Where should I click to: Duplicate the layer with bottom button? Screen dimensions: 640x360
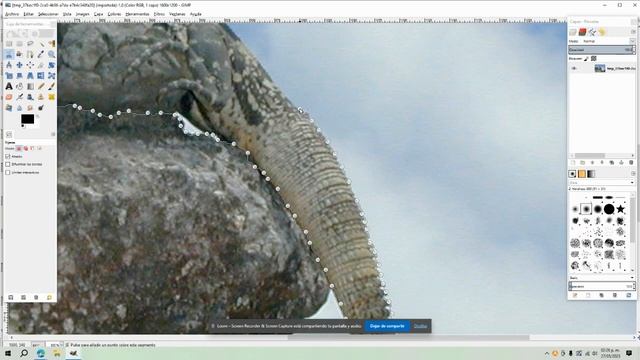(x=611, y=162)
